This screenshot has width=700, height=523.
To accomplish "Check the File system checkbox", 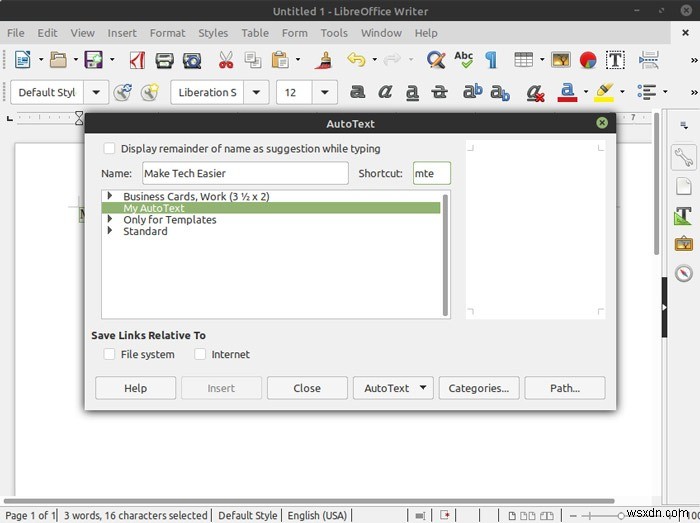I will (x=109, y=354).
